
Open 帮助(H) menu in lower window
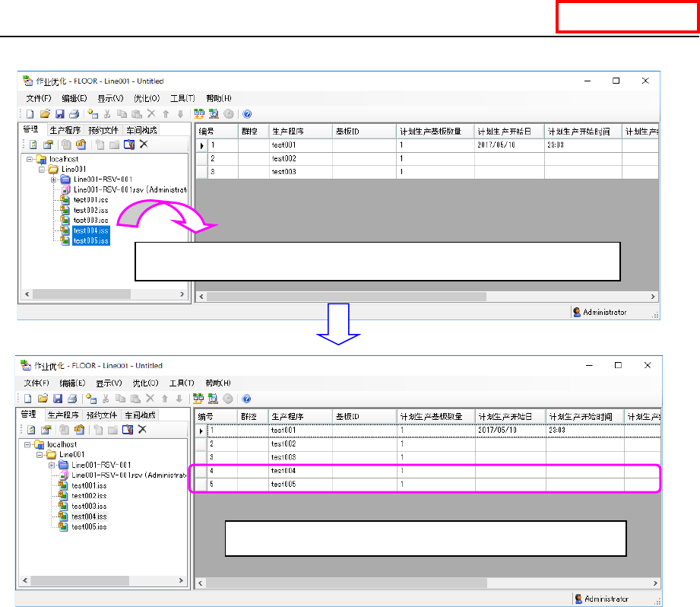click(218, 383)
